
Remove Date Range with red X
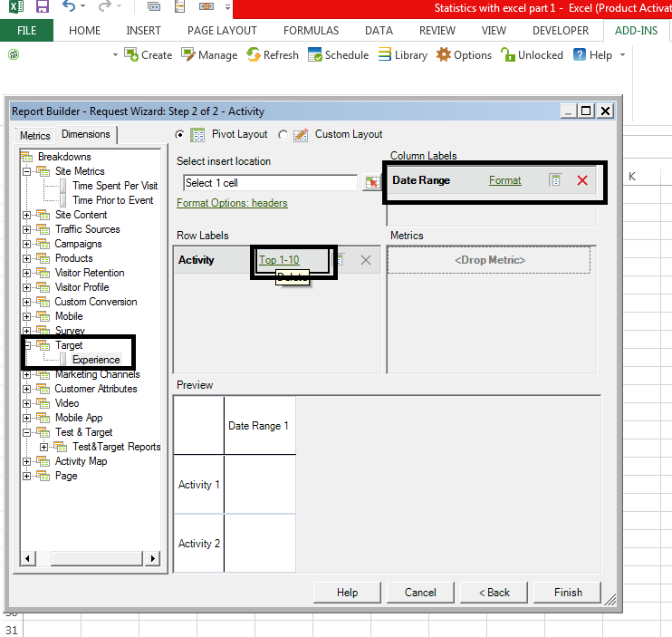click(x=582, y=180)
